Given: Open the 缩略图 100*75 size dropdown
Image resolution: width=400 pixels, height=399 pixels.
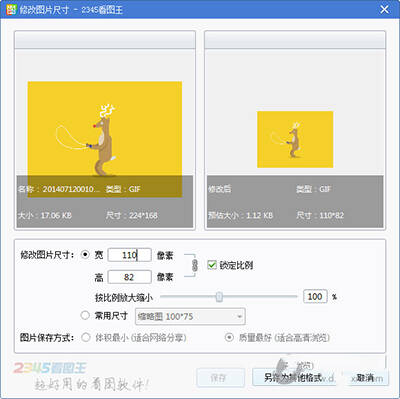Looking at the screenshot, I should click(190, 316).
